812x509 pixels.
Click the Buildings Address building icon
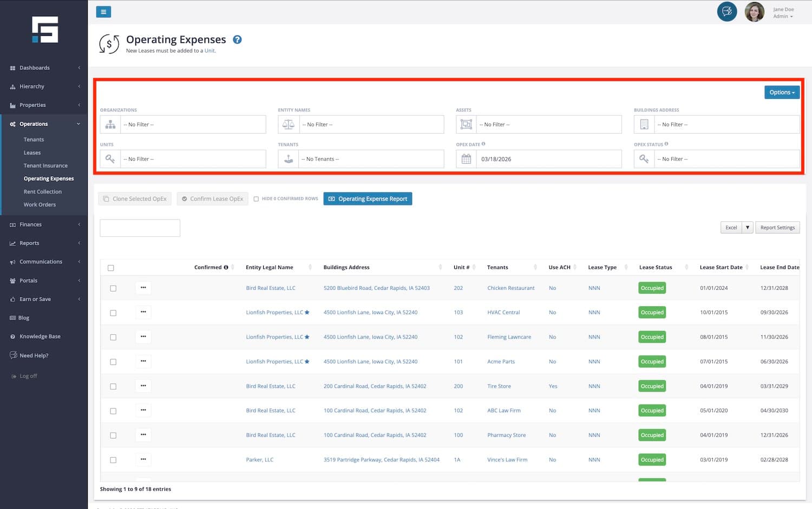644,124
